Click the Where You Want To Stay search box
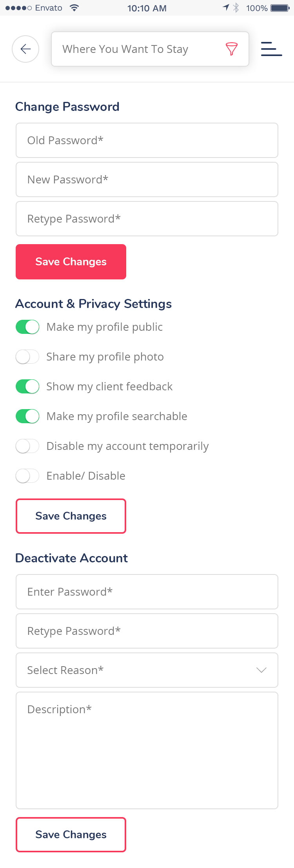The width and height of the screenshot is (294, 868). [x=150, y=49]
